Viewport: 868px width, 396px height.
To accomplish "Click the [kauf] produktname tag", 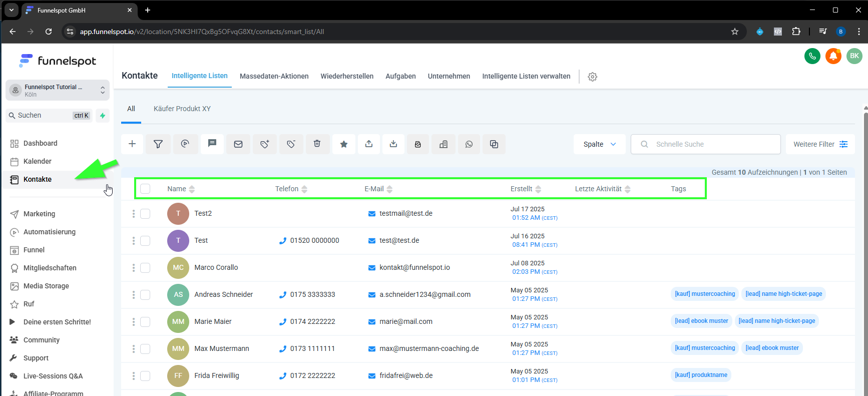I will pos(701,375).
